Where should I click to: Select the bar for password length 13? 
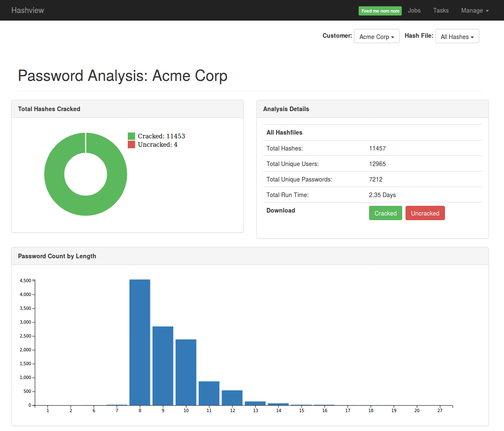[255, 403]
